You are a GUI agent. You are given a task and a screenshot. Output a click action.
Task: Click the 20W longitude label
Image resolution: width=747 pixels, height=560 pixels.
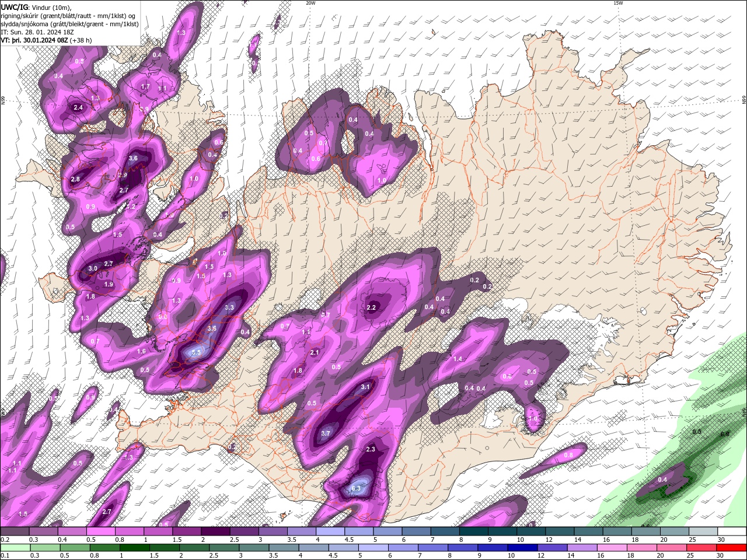tap(310, 3)
